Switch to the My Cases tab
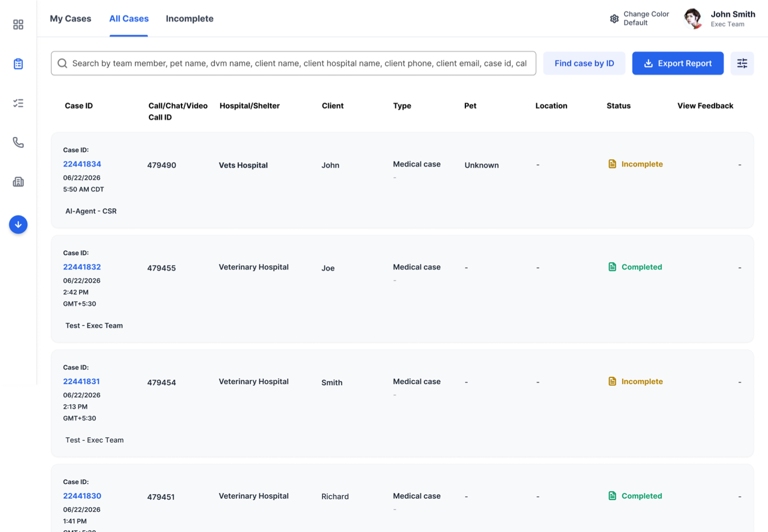 point(71,19)
